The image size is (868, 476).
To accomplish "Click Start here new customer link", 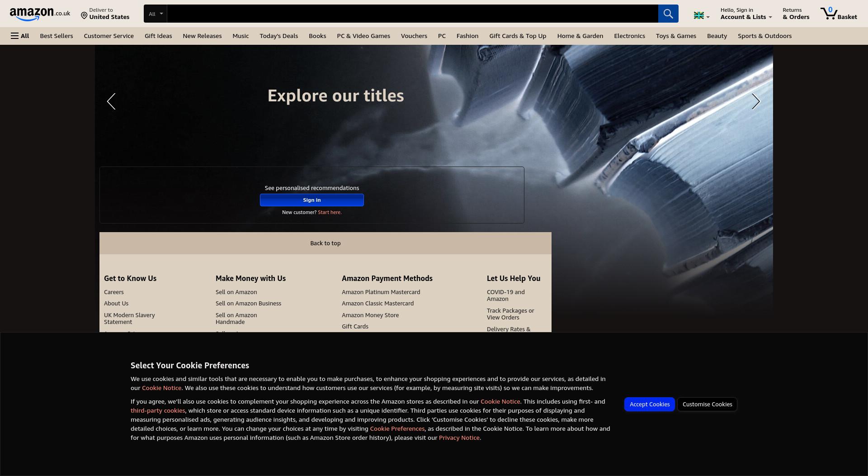I will (x=330, y=212).
